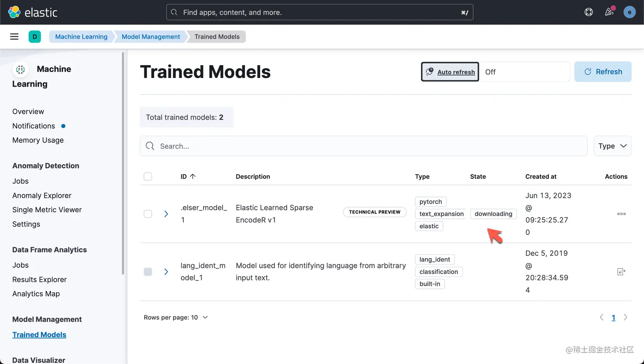This screenshot has height=364, width=644.
Task: Open the user account avatar
Action: [x=630, y=12]
